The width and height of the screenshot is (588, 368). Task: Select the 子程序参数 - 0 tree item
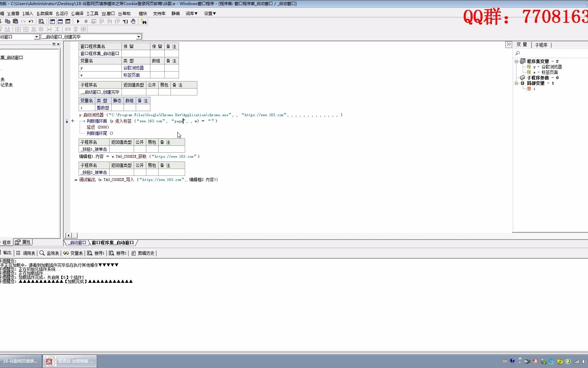point(542,78)
